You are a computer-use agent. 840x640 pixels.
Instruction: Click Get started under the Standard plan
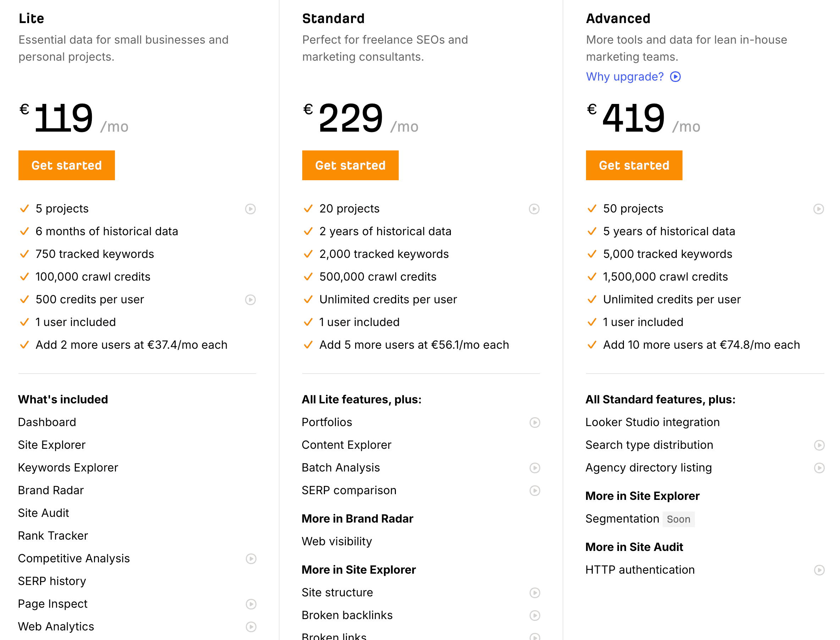pos(350,165)
